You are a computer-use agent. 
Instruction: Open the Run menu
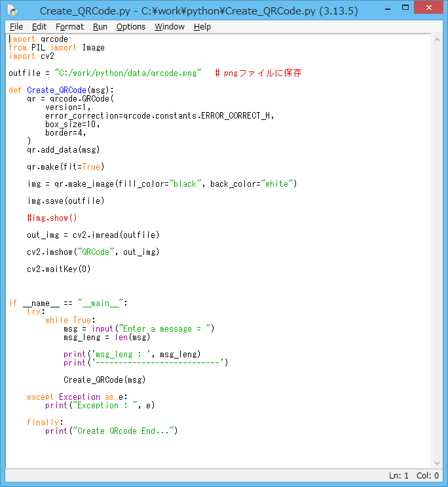[100, 26]
